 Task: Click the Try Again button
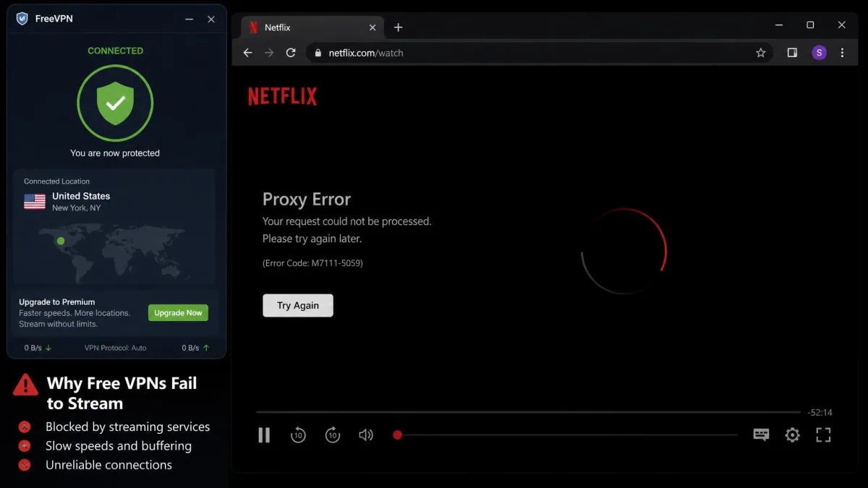pyautogui.click(x=298, y=305)
